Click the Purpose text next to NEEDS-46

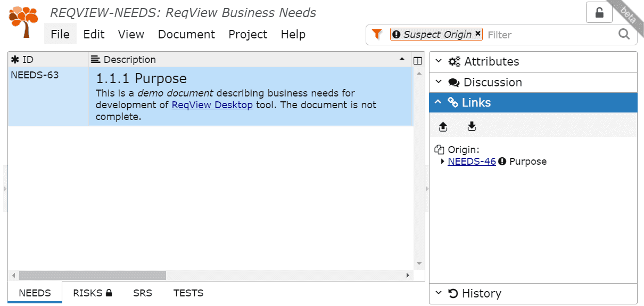coord(528,162)
